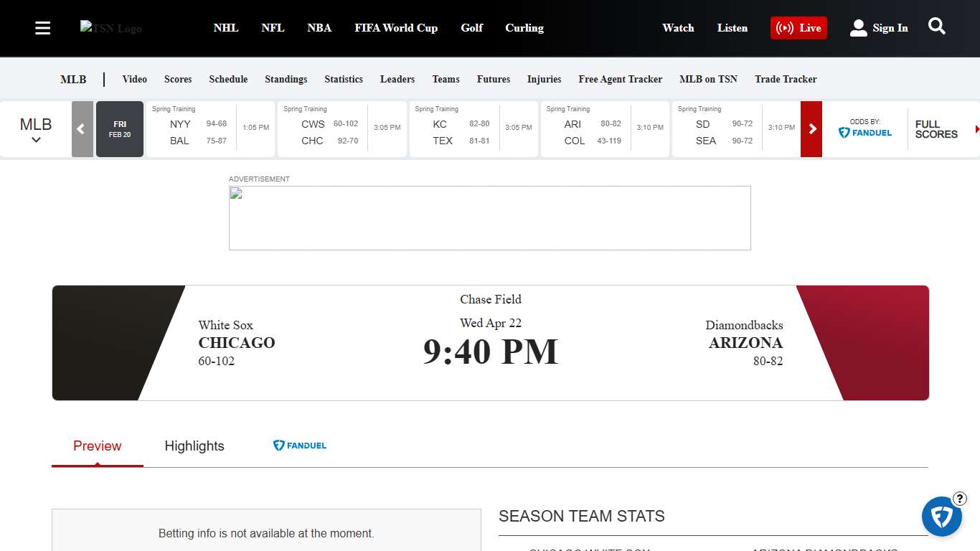Expand the MLB sport selector chevron
The width and height of the screenshot is (980, 551).
pyautogui.click(x=34, y=140)
